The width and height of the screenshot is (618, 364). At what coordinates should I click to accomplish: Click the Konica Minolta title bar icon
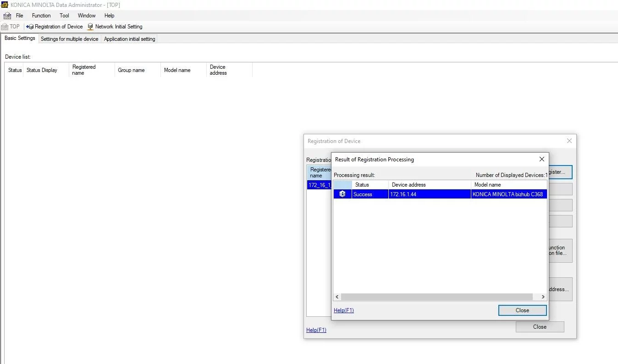pos(5,5)
